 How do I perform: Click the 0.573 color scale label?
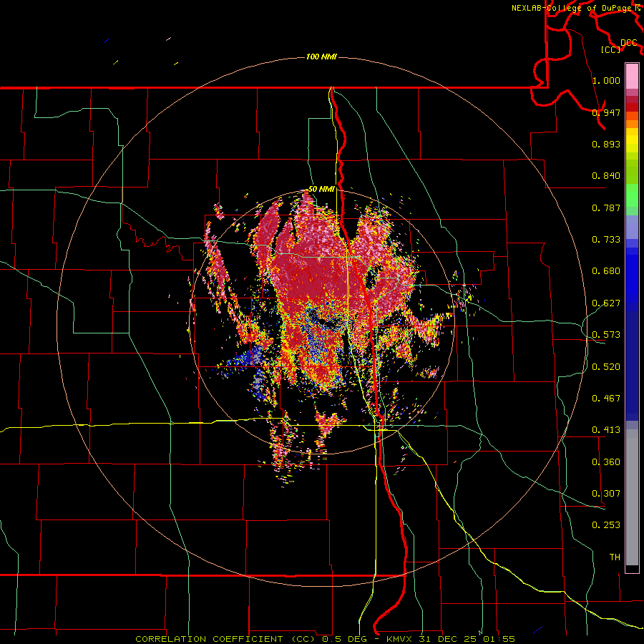(606, 335)
